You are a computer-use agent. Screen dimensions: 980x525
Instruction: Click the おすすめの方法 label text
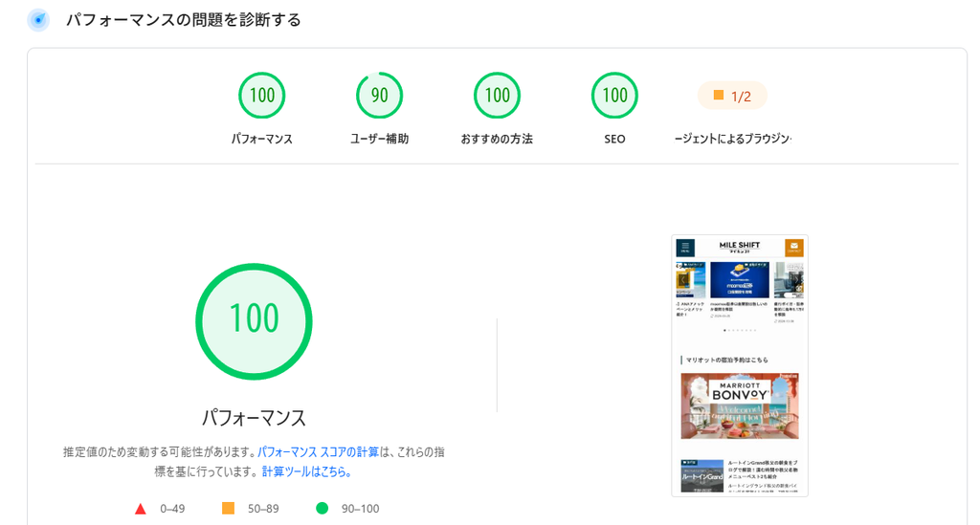(x=497, y=139)
